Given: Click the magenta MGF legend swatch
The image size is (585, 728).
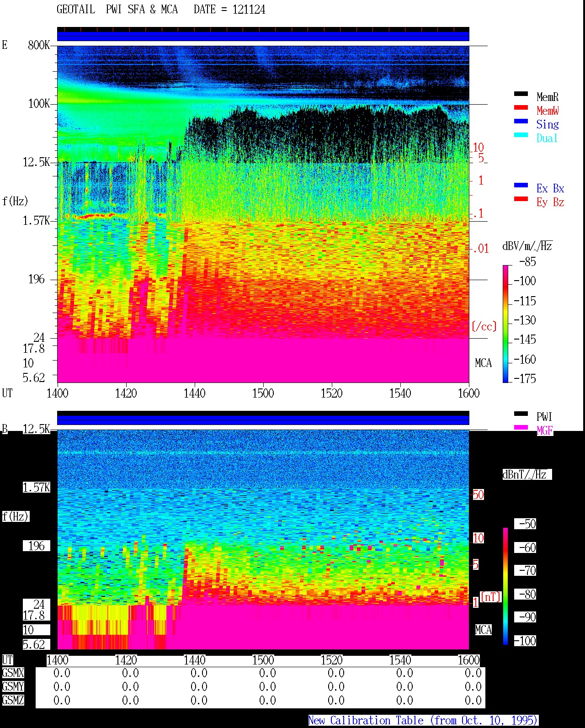Looking at the screenshot, I should tap(521, 427).
